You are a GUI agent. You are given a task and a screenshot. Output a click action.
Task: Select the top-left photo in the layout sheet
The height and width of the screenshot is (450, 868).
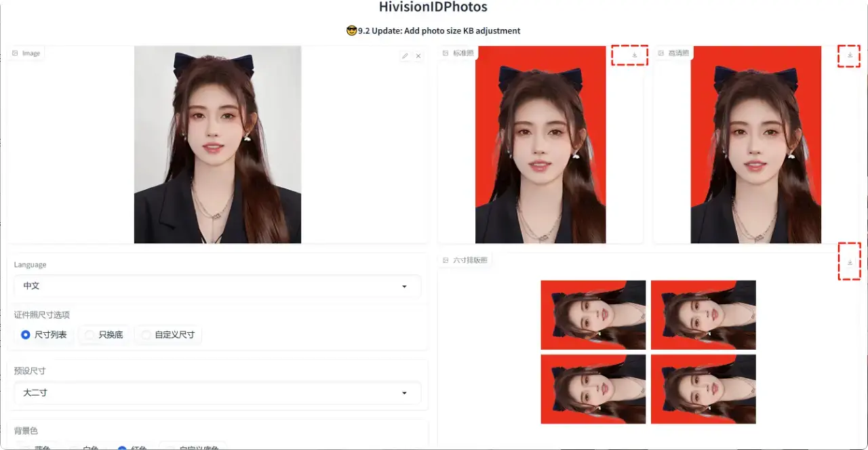(593, 315)
